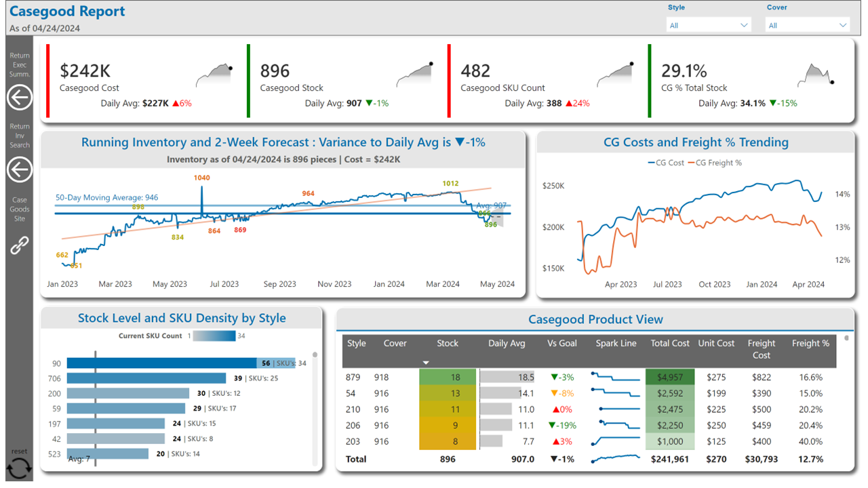Open the Case Goods Site link icon
Image resolution: width=868 pixels, height=488 pixels.
point(19,245)
